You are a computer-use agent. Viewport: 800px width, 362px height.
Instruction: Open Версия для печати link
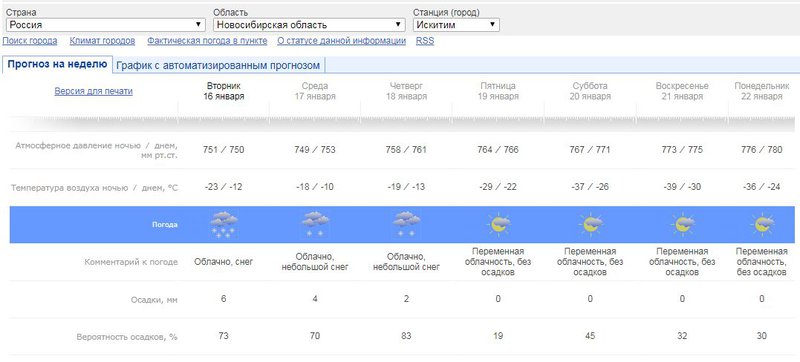pos(93,91)
